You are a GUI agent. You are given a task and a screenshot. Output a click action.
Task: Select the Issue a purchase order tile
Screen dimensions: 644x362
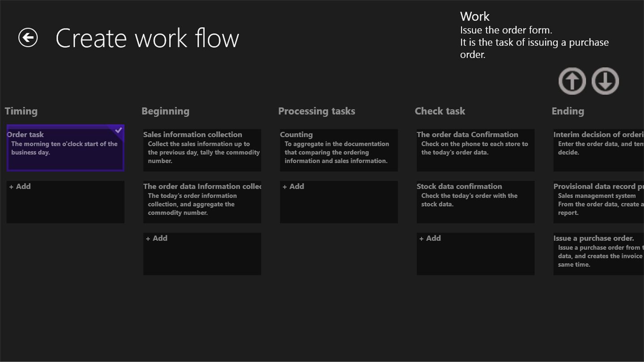coord(598,253)
